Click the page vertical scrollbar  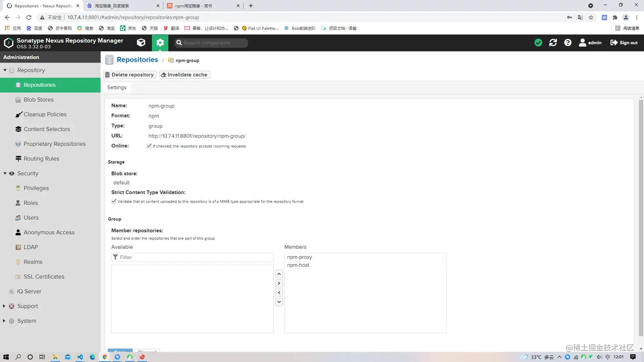(641, 217)
